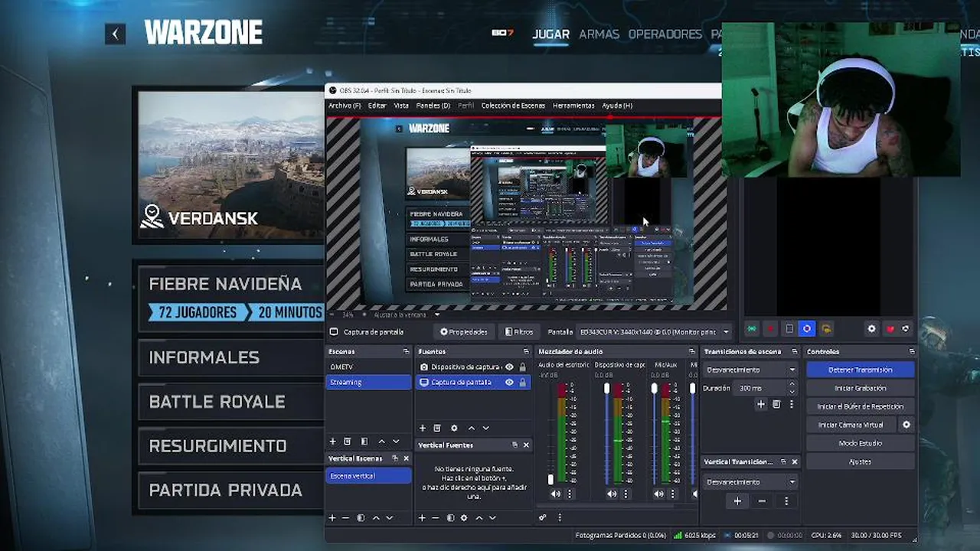Screen dimensions: 980x551
Task: Remove vertical scene with minus icon
Action: pyautogui.click(x=345, y=518)
